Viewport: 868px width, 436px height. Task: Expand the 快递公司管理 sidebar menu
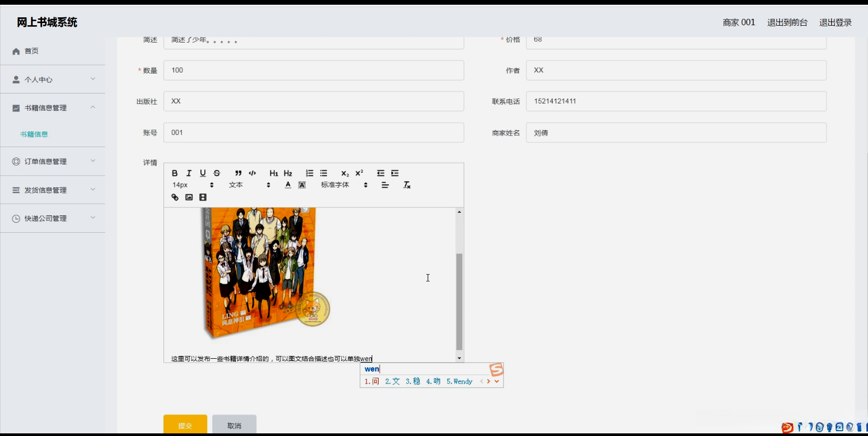pos(53,219)
